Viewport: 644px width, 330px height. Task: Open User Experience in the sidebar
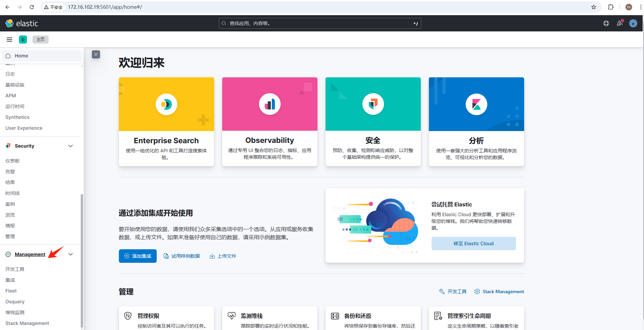click(24, 128)
